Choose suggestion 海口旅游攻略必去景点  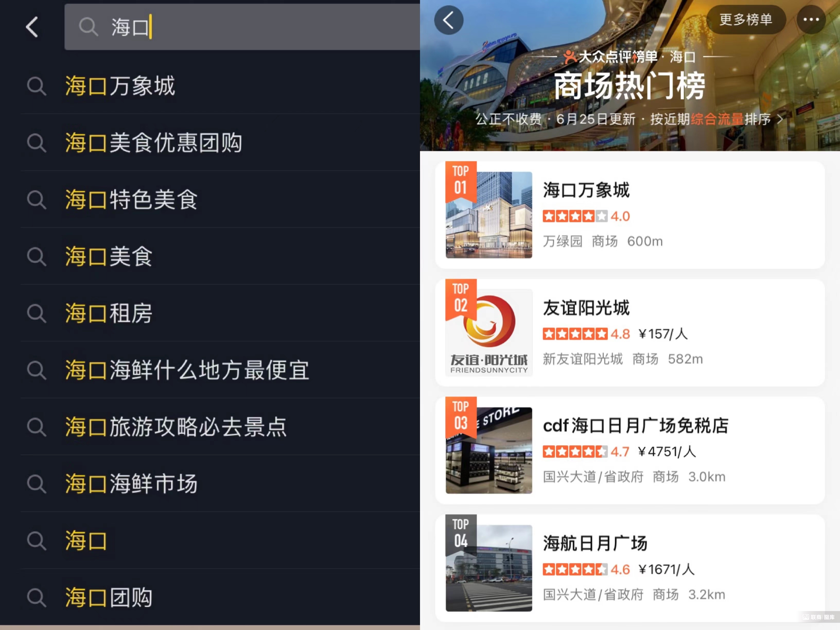(176, 427)
